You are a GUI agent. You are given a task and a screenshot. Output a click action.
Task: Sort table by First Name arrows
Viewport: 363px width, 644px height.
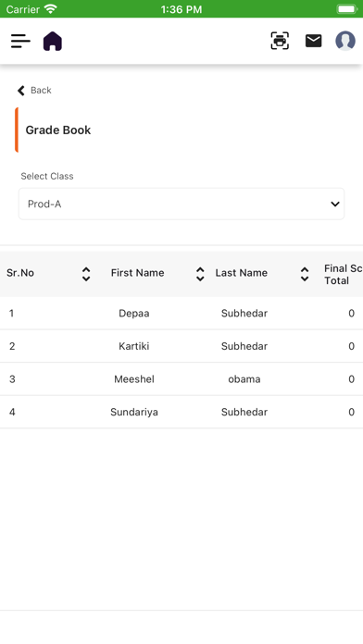[x=200, y=274]
